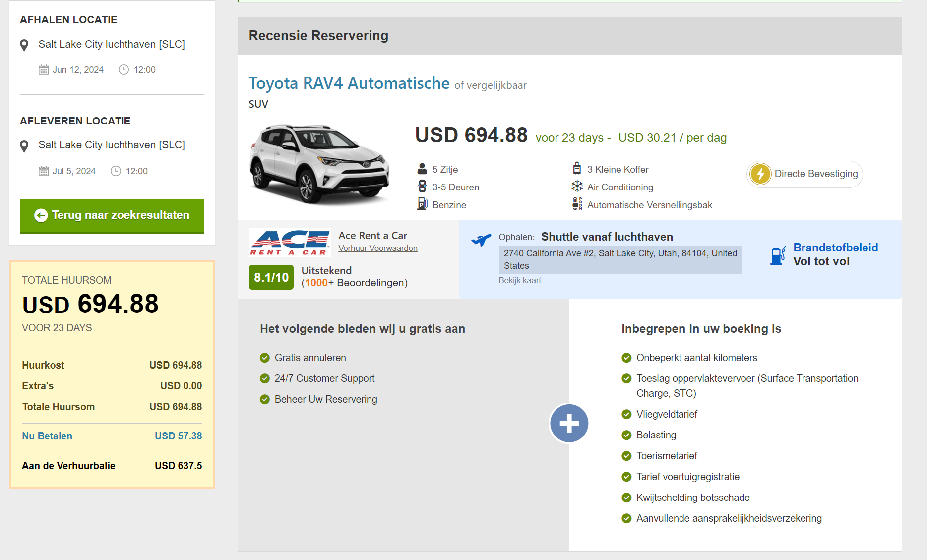
Task: Open the Bekijk kaart map link
Action: point(519,280)
